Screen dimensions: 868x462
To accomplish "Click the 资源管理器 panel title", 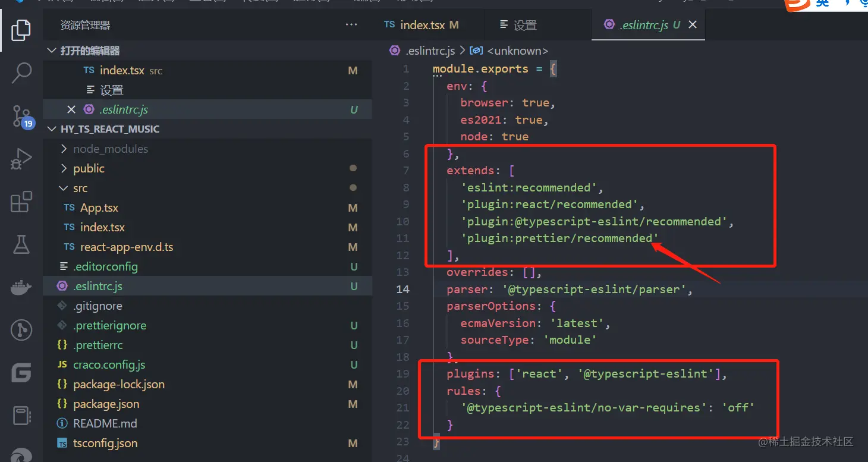I will [85, 25].
